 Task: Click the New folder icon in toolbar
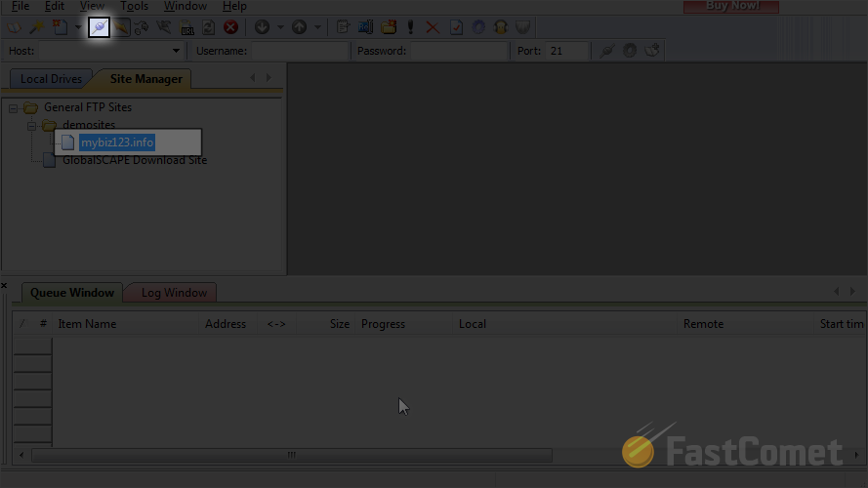(389, 27)
